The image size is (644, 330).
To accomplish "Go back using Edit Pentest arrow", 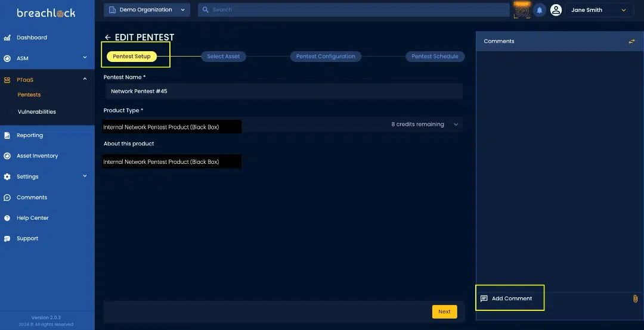I will 107,38.
